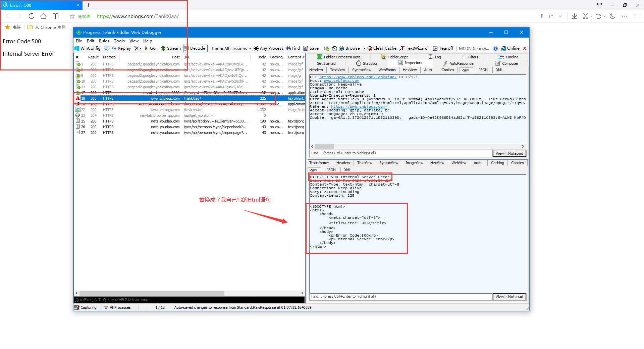Image resolution: width=644 pixels, height=349 pixels.
Task: Replay the selected session
Action: pyautogui.click(x=121, y=48)
